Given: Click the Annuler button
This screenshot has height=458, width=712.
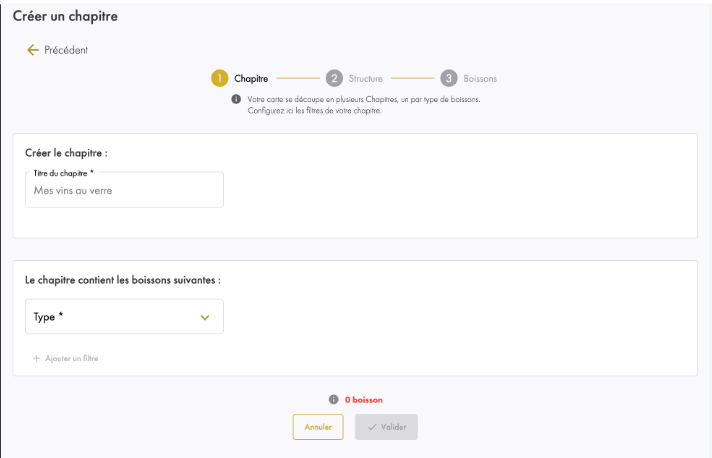Looking at the screenshot, I should [318, 427].
